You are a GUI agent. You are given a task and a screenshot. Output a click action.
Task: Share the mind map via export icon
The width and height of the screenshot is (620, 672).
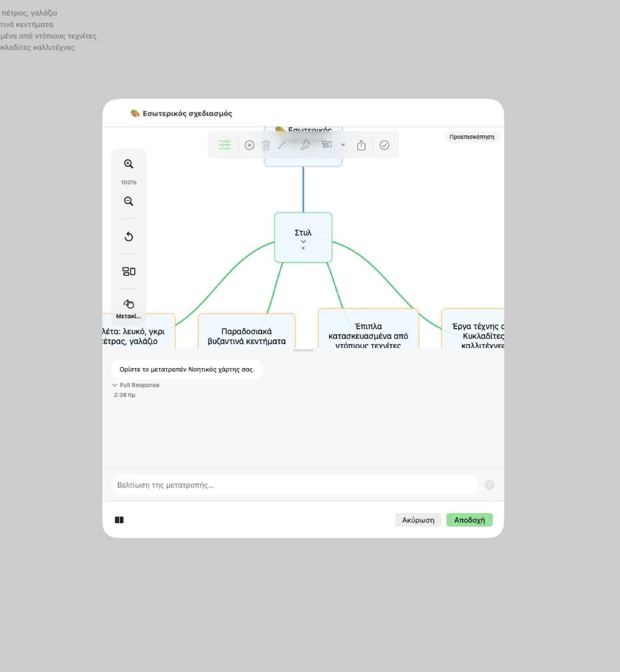(x=361, y=145)
